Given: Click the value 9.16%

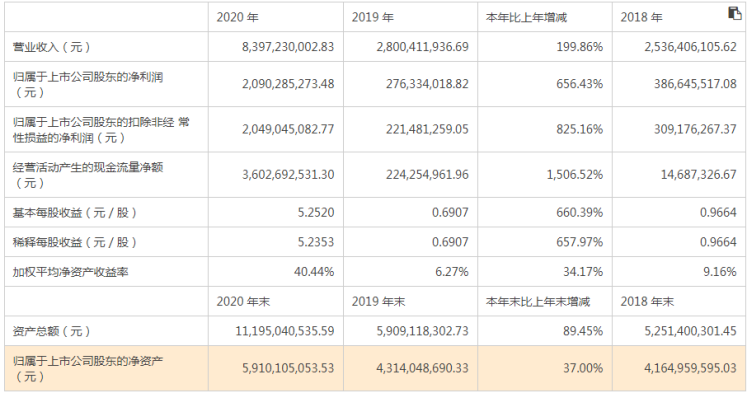Looking at the screenshot, I should [x=720, y=272].
